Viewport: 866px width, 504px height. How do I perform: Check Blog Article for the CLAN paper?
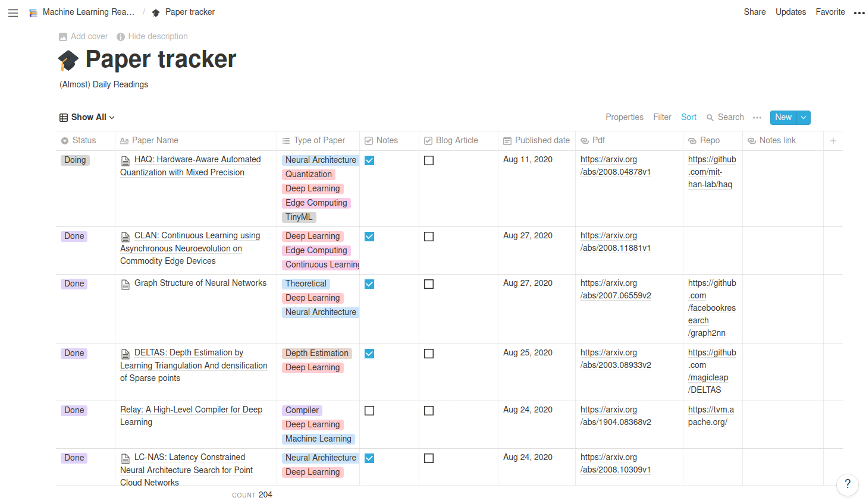point(429,237)
